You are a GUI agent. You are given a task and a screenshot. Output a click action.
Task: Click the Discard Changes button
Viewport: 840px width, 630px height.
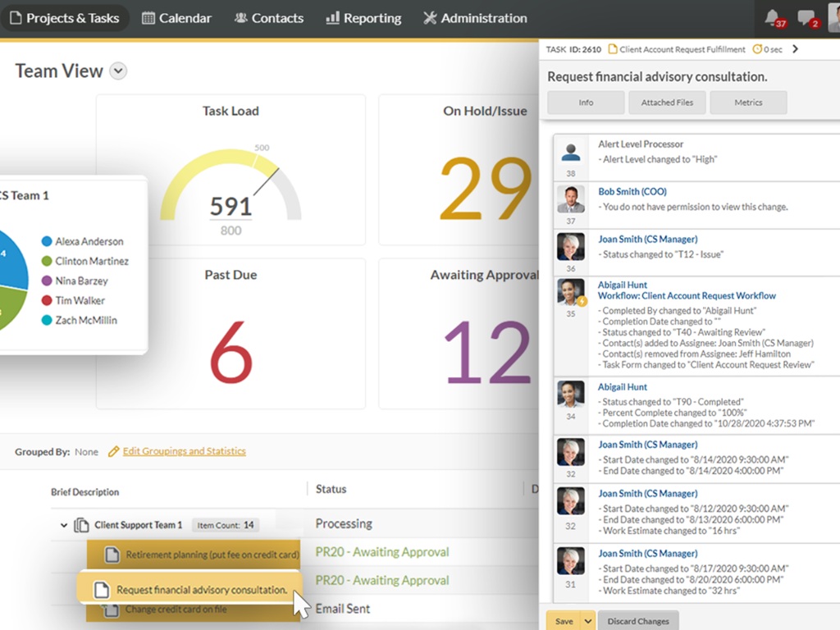pos(637,621)
